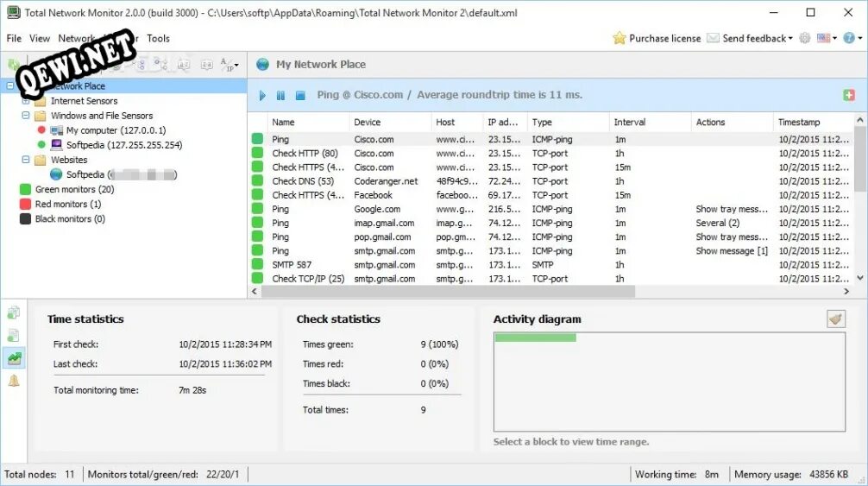Click 'Memory usage: 43856 KB' status entry

(x=791, y=475)
